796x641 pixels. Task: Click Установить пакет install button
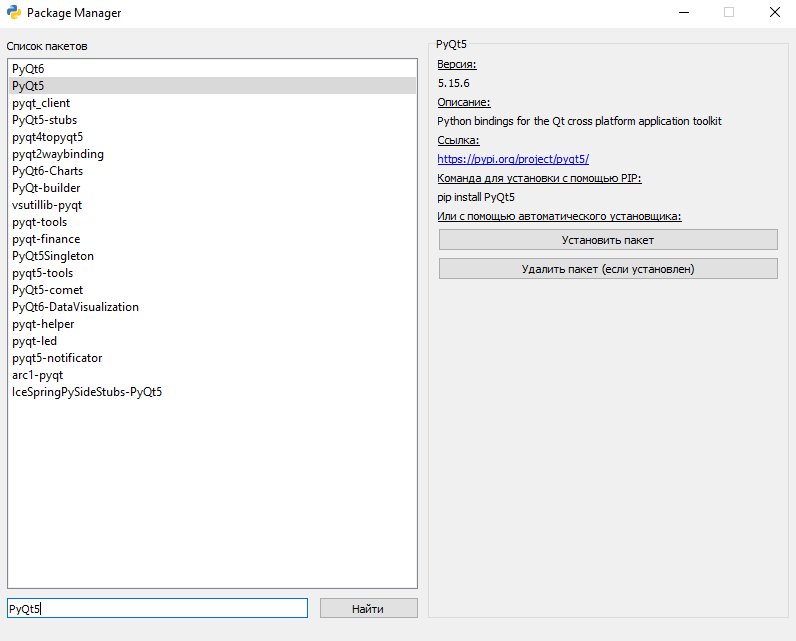click(x=608, y=240)
